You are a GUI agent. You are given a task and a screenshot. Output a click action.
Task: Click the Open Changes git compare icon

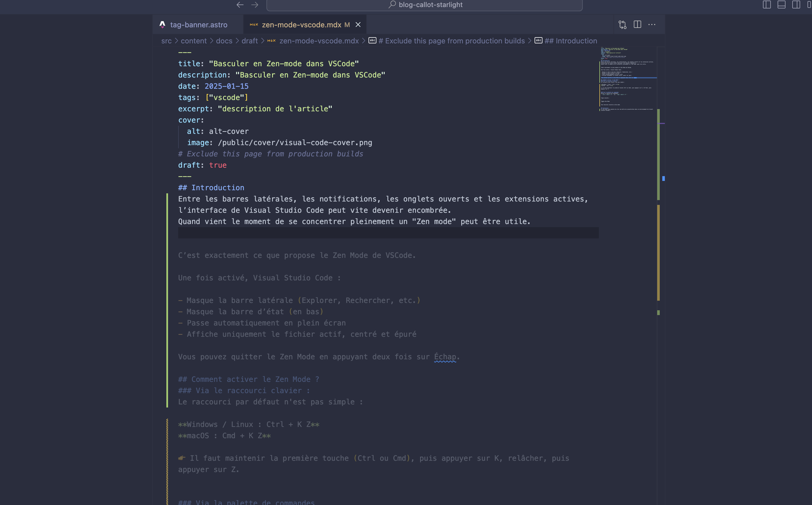[622, 25]
